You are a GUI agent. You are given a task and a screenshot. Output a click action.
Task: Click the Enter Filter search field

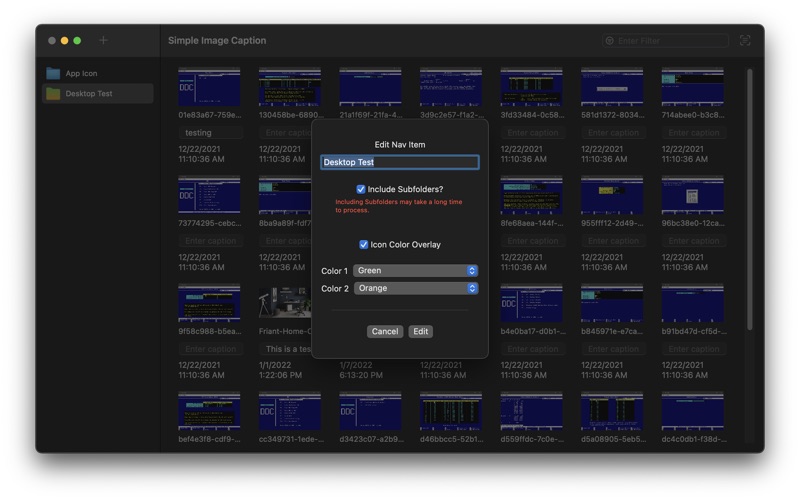pyautogui.click(x=670, y=41)
